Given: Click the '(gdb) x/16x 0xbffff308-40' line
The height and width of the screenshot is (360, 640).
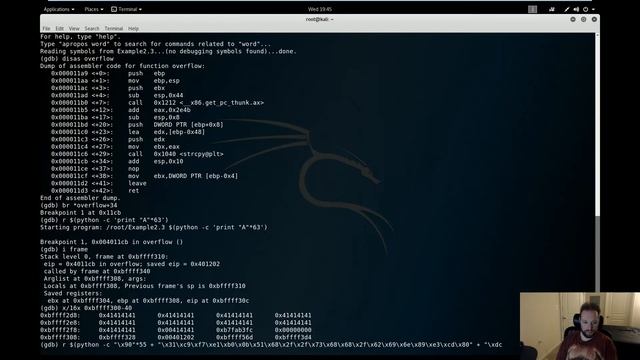Looking at the screenshot, I should coord(86,308).
